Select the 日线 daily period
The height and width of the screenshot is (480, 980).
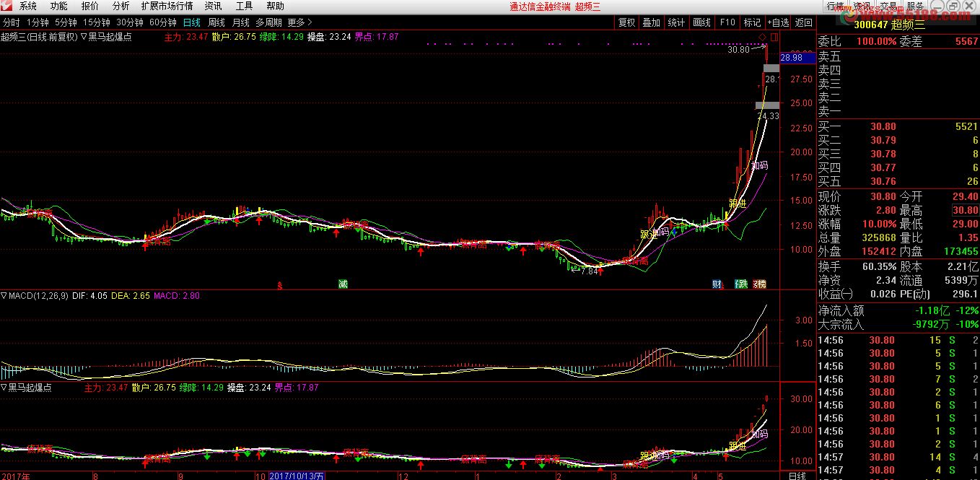click(192, 22)
